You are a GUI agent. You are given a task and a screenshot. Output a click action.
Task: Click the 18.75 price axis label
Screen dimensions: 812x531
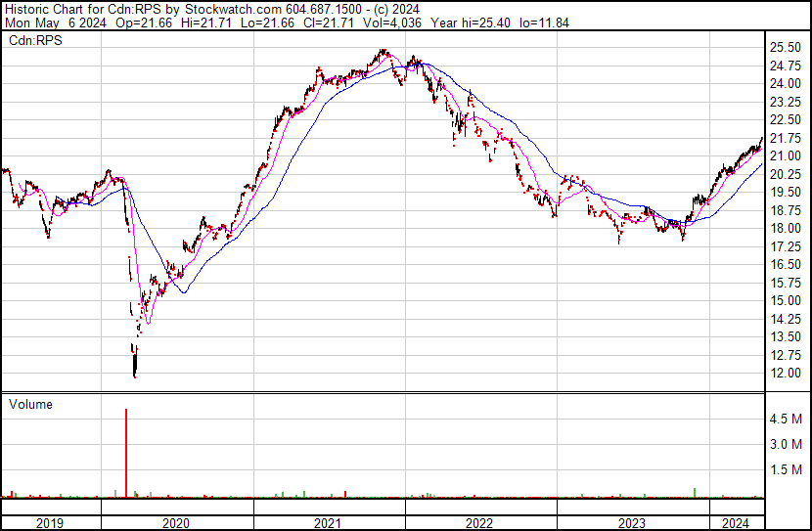[x=786, y=210]
